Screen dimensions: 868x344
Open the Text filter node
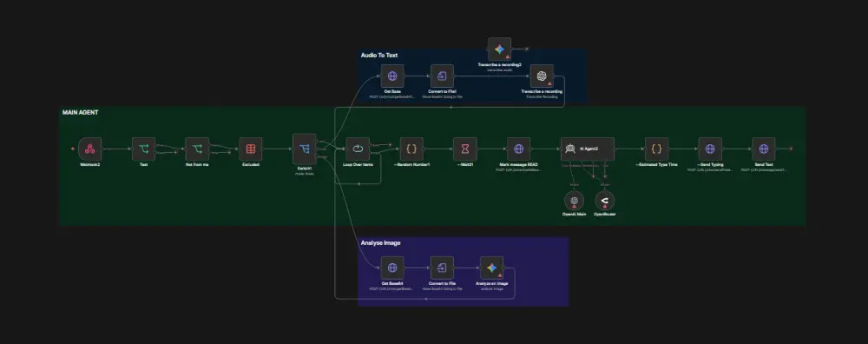143,149
